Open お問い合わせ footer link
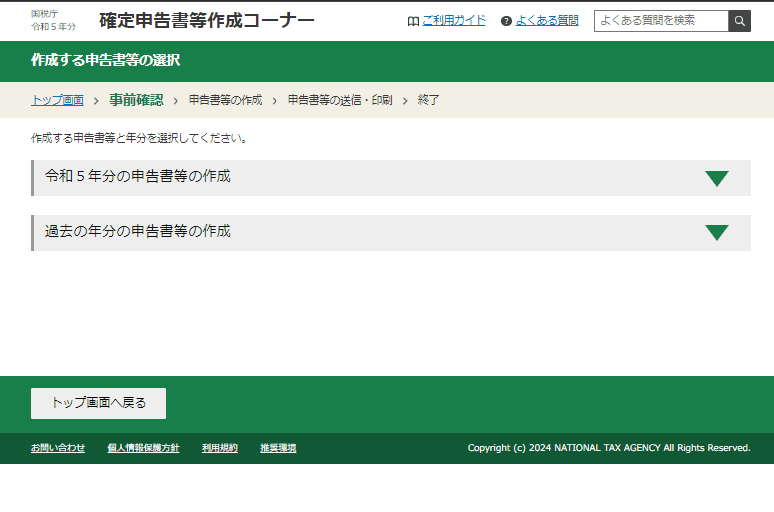The image size is (774, 512). (x=58, y=448)
